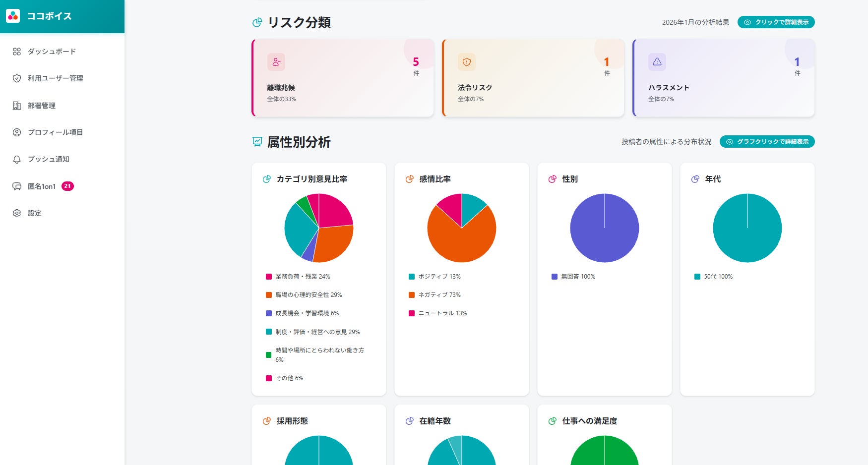Click the クリックで詳細表示 button
This screenshot has height=465, width=868.
[x=776, y=22]
